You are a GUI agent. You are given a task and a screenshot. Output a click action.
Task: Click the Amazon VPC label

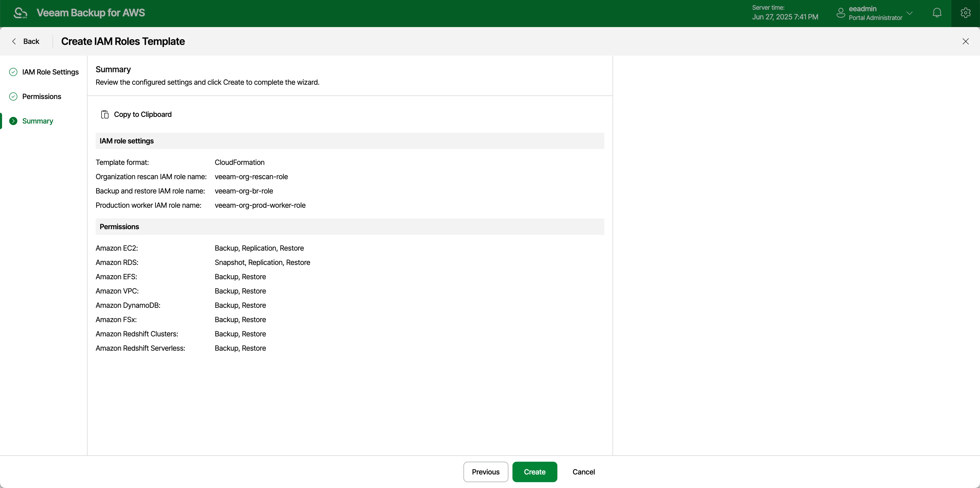click(117, 291)
